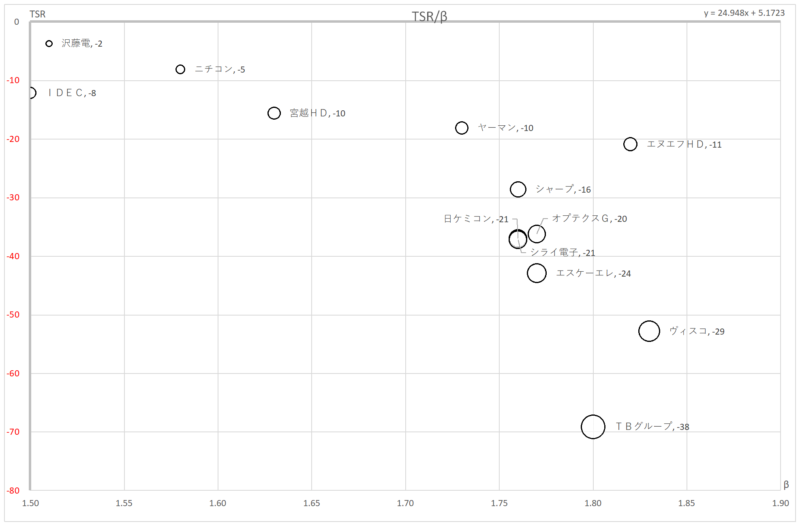This screenshot has width=800, height=526.
Task: Select the TBグループ, -38 data label
Action: [652, 427]
